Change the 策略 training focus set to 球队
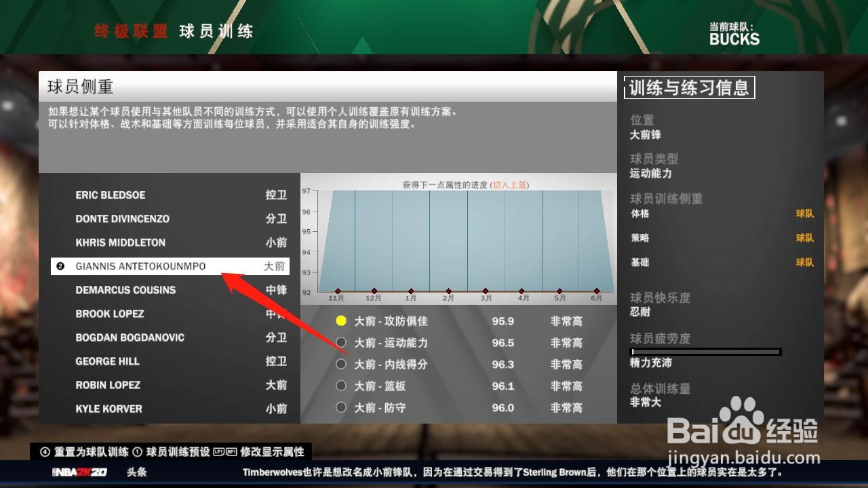 (x=805, y=238)
